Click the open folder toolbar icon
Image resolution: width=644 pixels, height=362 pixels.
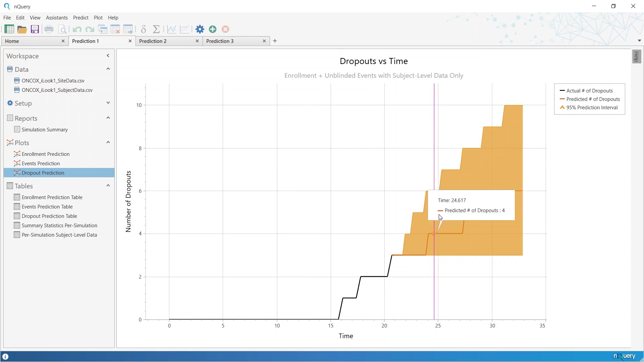22,29
